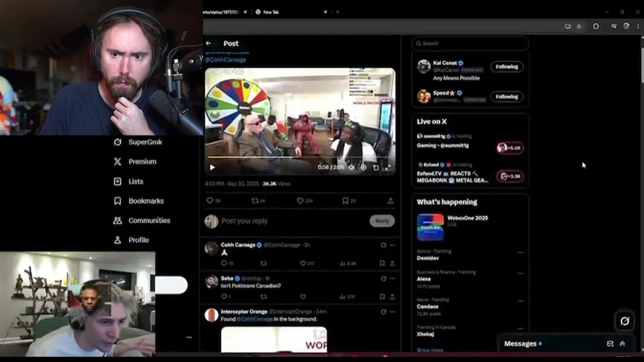Open Communities in sidebar
The width and height of the screenshot is (644, 362).
[142, 220]
